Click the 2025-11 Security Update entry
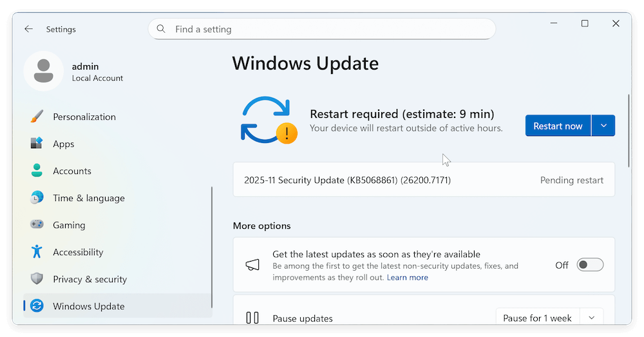Image resolution: width=644 pixels, height=337 pixels. [424, 180]
